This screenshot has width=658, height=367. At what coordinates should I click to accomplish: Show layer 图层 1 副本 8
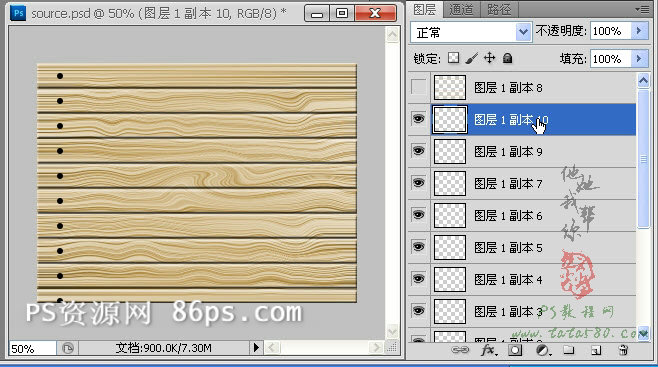pos(418,87)
